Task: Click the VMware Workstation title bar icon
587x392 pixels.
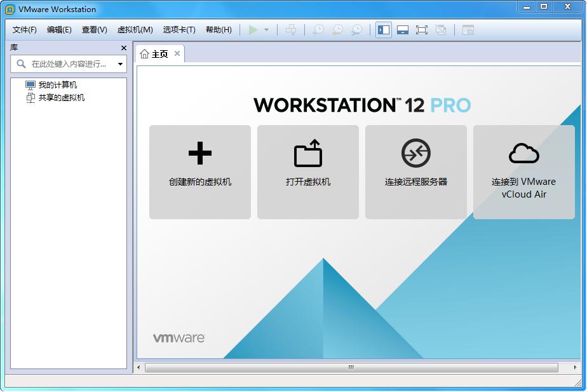Action: point(10,10)
